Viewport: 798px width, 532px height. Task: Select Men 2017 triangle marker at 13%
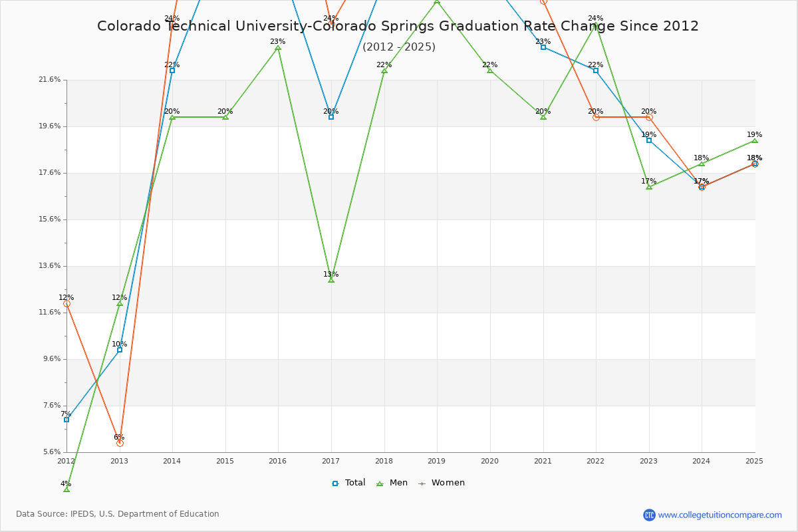pyautogui.click(x=331, y=280)
